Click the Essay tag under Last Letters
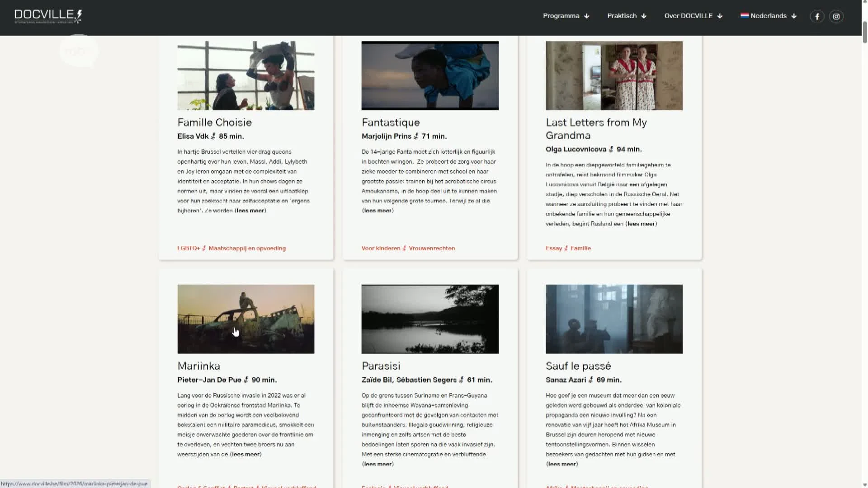 pyautogui.click(x=553, y=248)
